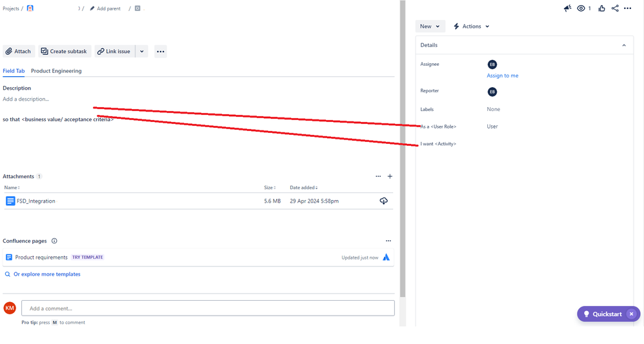Click the 'so that business value' text
This screenshot has height=344, width=644.
coord(58,119)
